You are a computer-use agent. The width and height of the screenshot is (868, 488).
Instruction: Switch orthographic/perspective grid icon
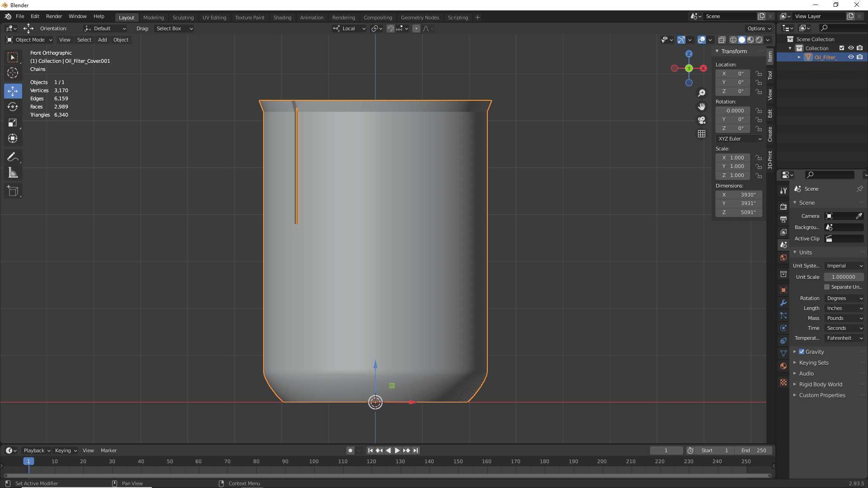pyautogui.click(x=702, y=134)
